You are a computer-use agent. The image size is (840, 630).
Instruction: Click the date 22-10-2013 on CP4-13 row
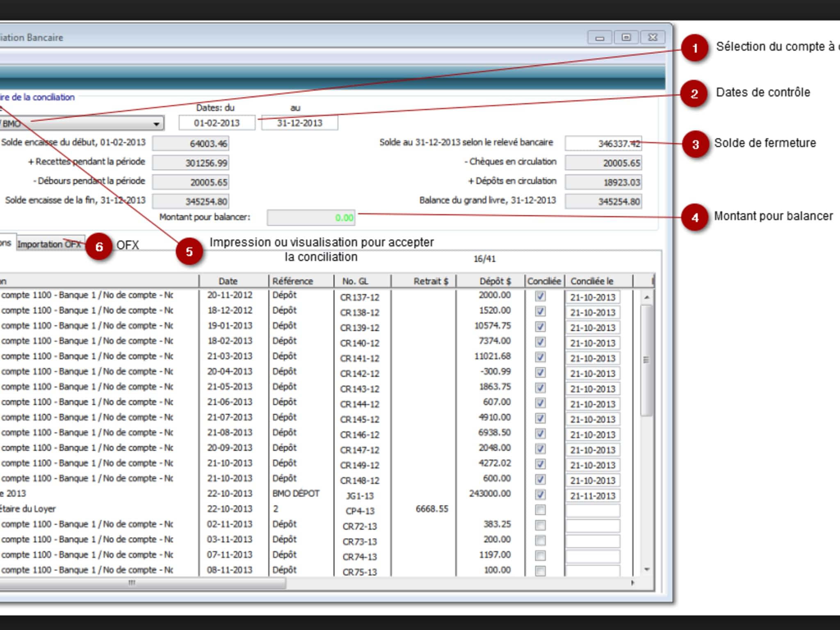tap(230, 509)
